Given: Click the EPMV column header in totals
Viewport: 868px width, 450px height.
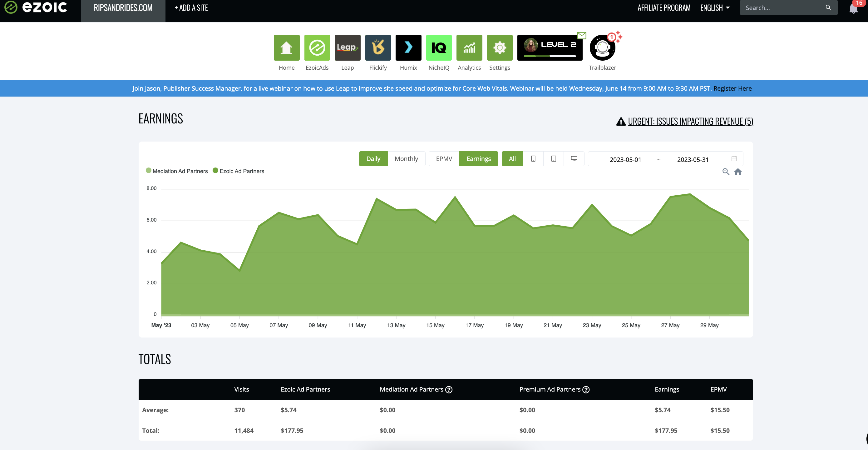Looking at the screenshot, I should (718, 389).
